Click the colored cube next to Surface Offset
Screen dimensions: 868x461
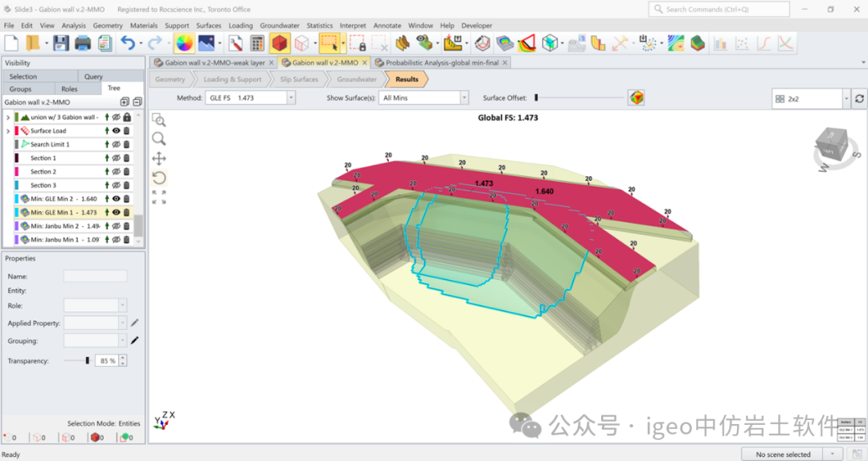[x=637, y=98]
